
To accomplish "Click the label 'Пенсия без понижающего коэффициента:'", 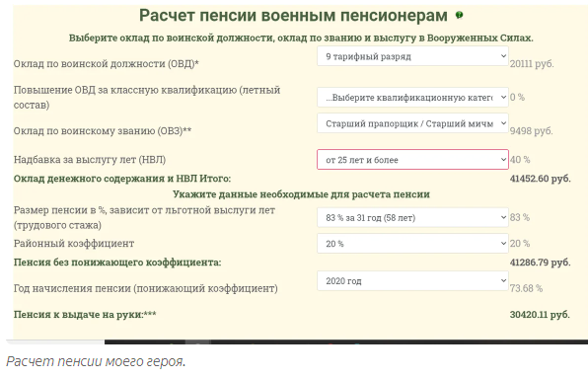I will click(117, 263).
